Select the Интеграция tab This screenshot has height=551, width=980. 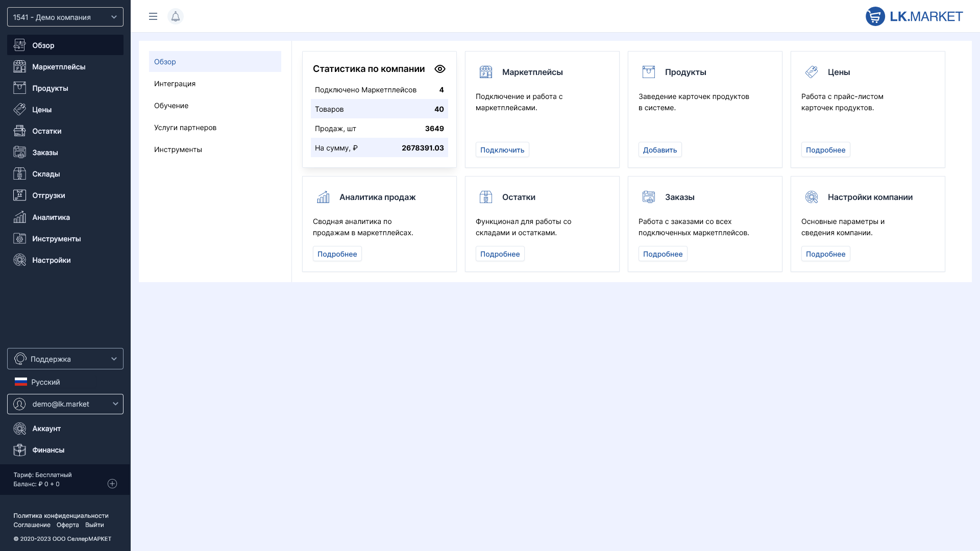175,84
